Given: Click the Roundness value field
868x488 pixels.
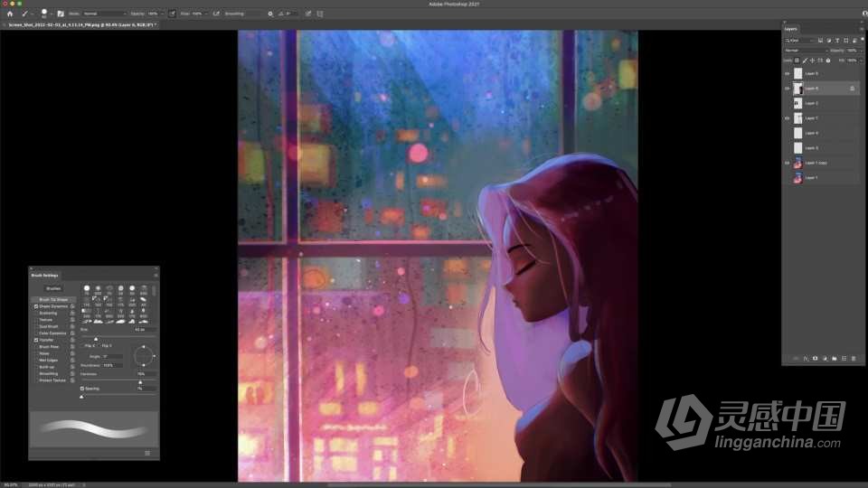Looking at the screenshot, I should [113, 365].
